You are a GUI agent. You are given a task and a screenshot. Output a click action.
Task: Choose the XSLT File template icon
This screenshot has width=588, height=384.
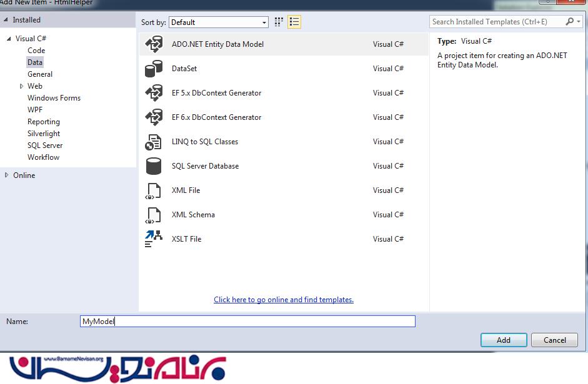[153, 239]
